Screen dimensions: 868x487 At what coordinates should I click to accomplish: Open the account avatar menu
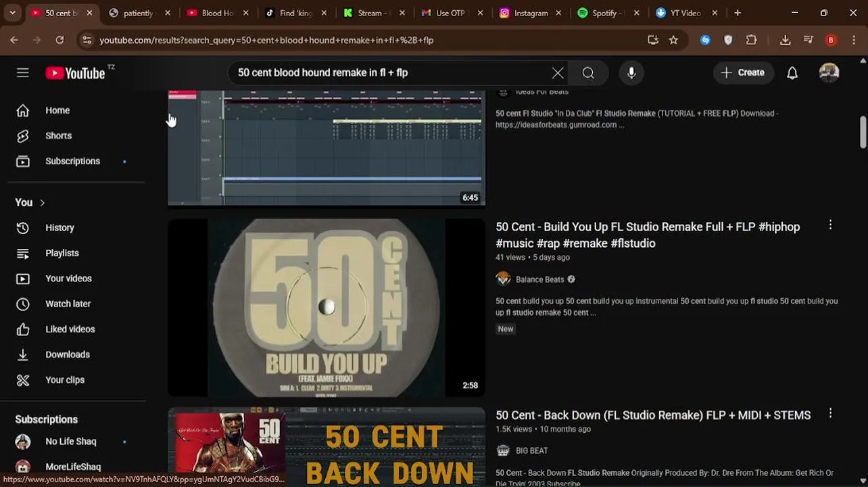pyautogui.click(x=829, y=72)
